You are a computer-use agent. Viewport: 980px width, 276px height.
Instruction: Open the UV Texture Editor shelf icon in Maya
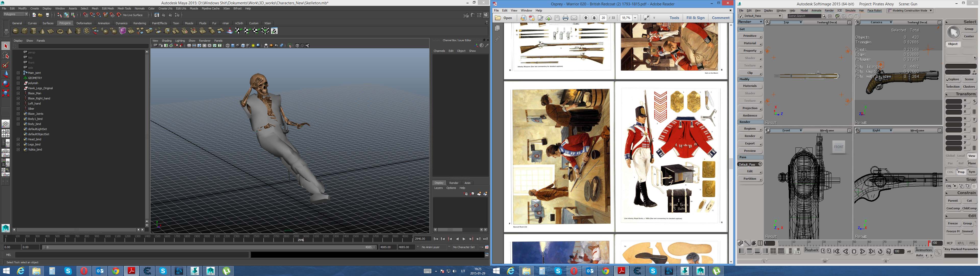[274, 31]
